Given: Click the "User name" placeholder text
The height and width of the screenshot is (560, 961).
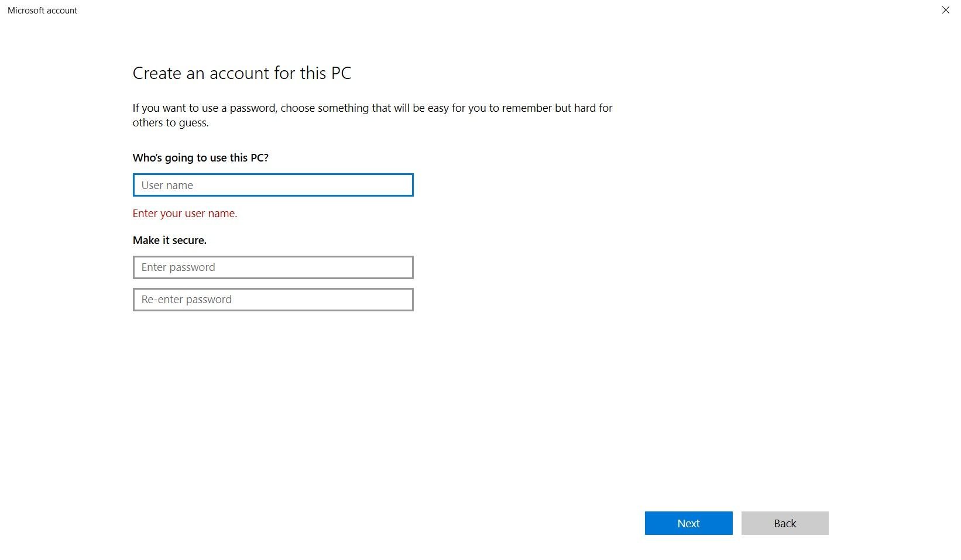Looking at the screenshot, I should click(x=167, y=185).
